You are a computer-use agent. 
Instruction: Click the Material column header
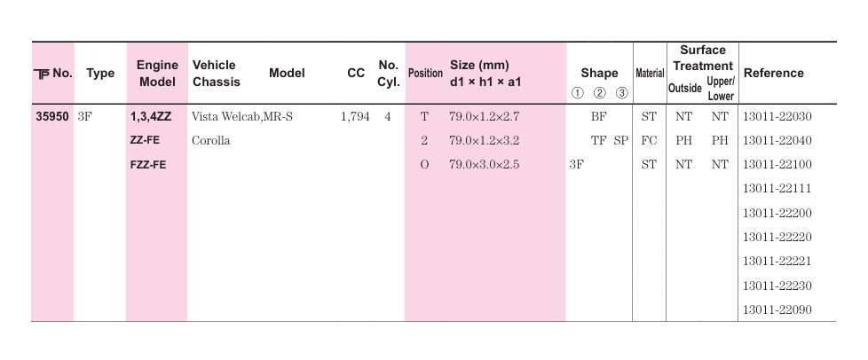[x=650, y=73]
